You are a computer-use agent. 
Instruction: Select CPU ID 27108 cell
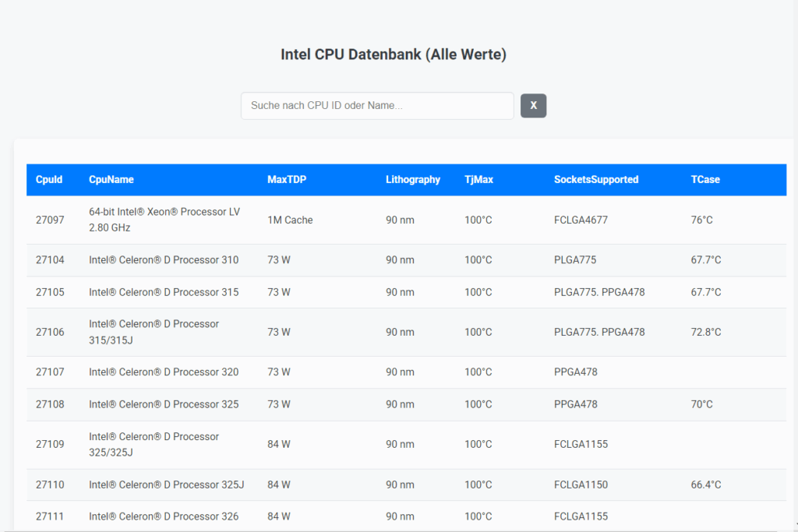pyautogui.click(x=50, y=404)
